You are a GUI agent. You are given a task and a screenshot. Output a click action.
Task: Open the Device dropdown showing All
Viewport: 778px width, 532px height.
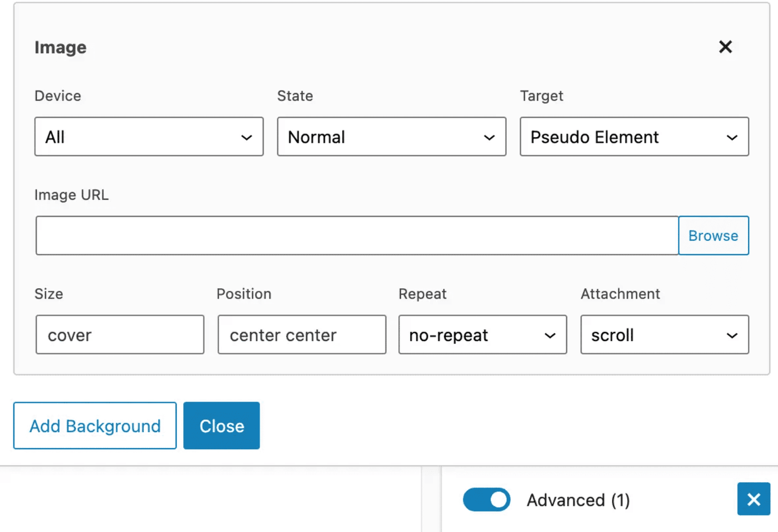pyautogui.click(x=149, y=137)
